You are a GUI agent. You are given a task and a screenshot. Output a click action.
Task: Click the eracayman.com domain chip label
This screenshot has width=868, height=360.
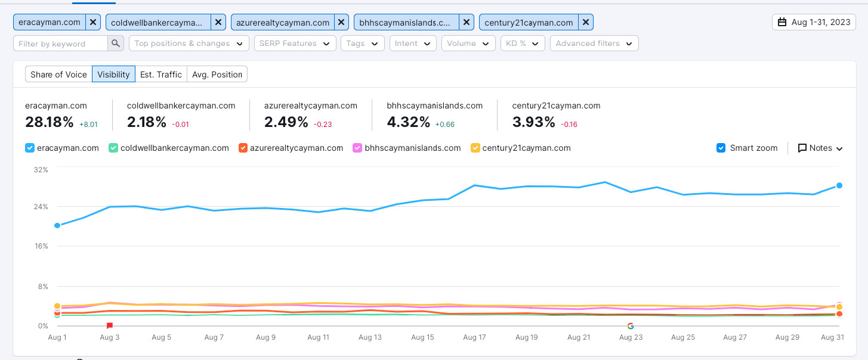[50, 23]
